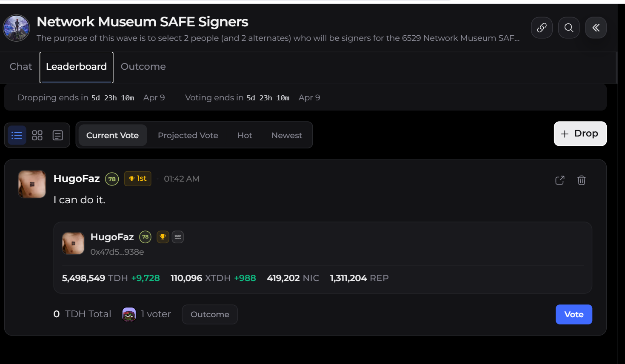Click the waves badge in profile card

(178, 237)
